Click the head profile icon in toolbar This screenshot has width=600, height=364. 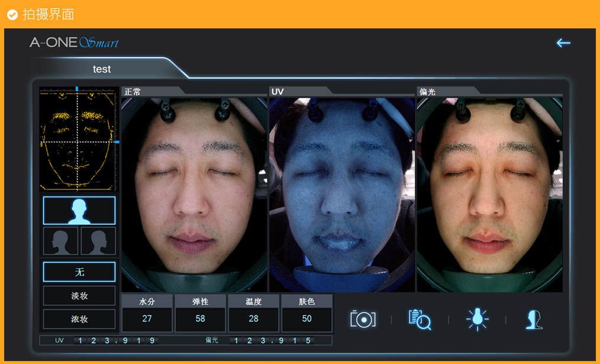click(x=534, y=319)
